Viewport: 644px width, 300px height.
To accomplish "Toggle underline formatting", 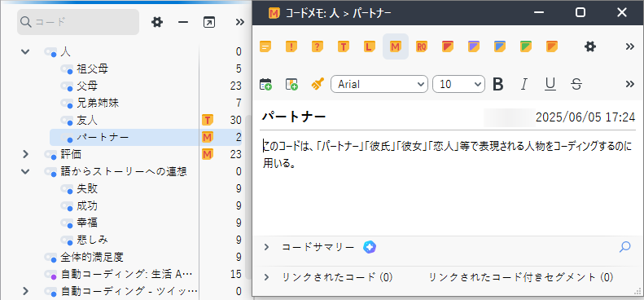I will [x=550, y=84].
